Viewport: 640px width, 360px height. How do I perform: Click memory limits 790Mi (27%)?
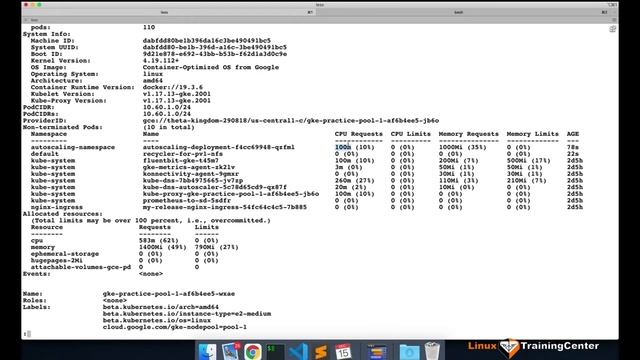click(x=216, y=247)
